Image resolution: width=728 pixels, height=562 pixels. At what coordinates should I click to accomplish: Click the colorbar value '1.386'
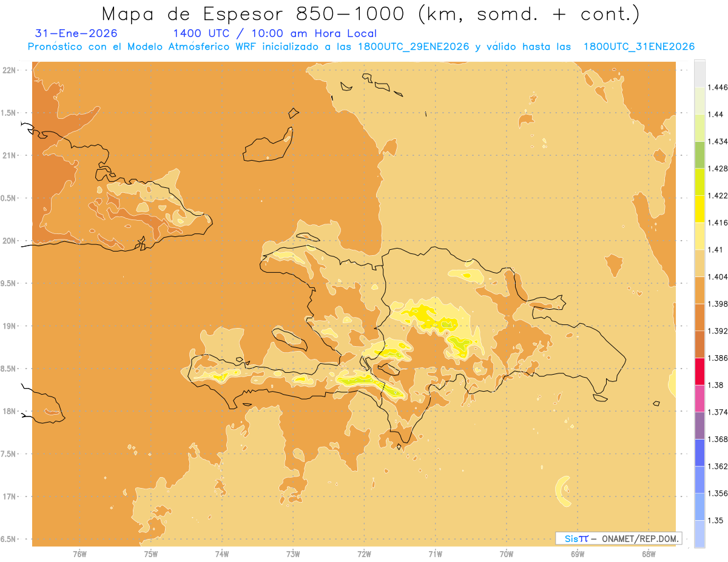pos(718,358)
